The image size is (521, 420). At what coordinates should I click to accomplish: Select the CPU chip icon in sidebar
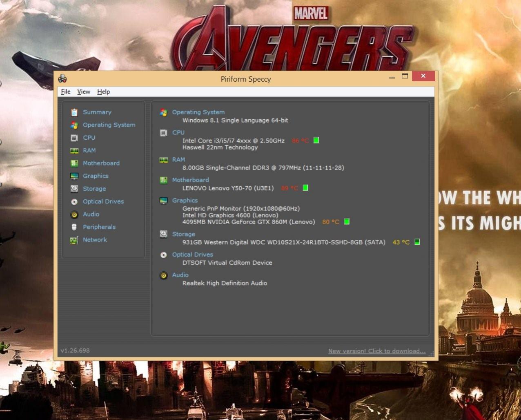click(74, 138)
